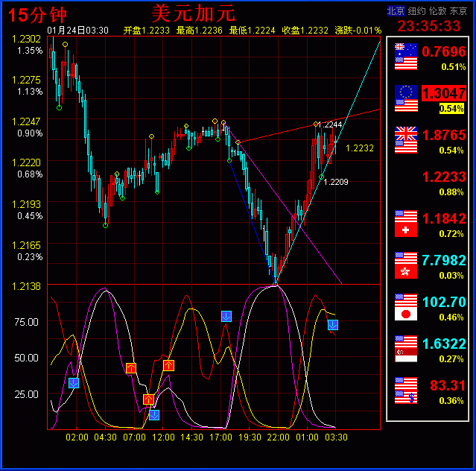This screenshot has height=471, width=476.
Task: Click the 22:00 time axis label
Action: [x=278, y=437]
